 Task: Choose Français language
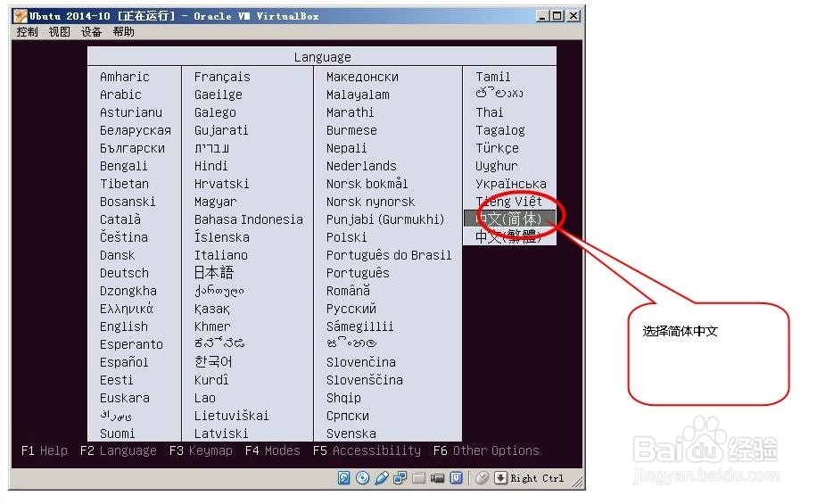222,77
